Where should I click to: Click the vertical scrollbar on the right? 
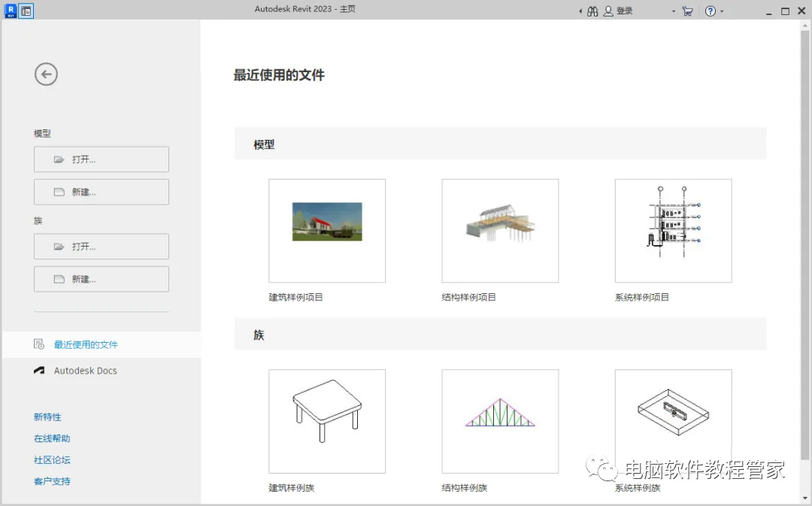pos(804,244)
